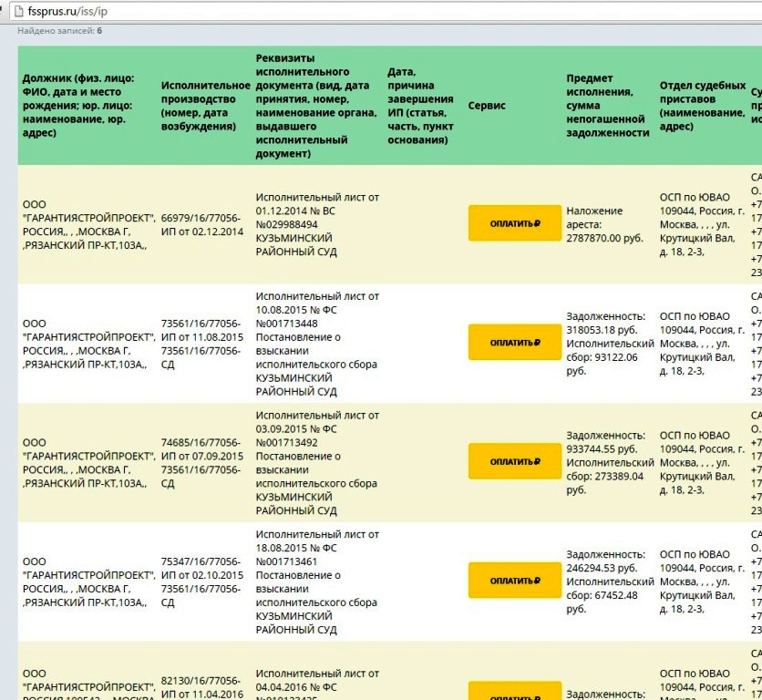This screenshot has height=700, width=762.
Task: Click debtor cell in the 74685/16/77056-ИП row
Action: [89, 463]
